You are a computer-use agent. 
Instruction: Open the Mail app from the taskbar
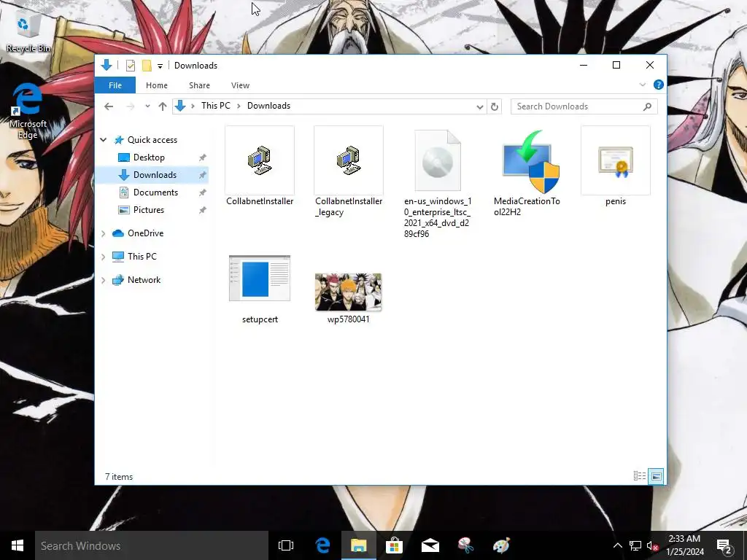tap(430, 545)
